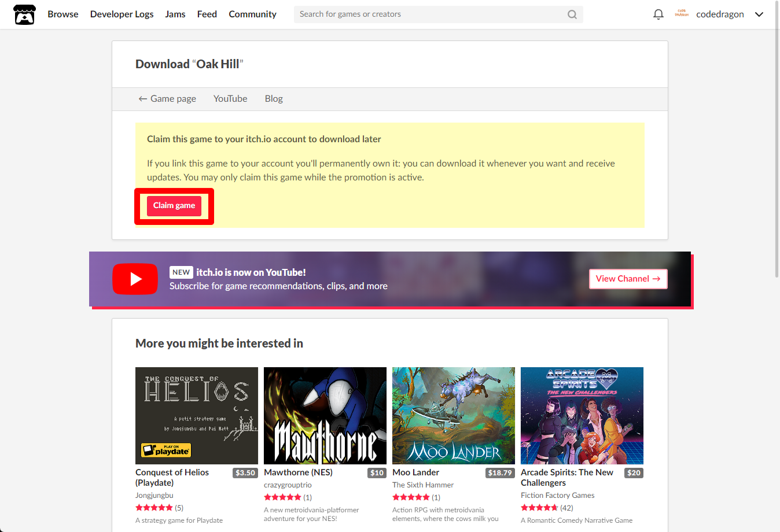
Task: Open Developer Logs
Action: point(122,14)
